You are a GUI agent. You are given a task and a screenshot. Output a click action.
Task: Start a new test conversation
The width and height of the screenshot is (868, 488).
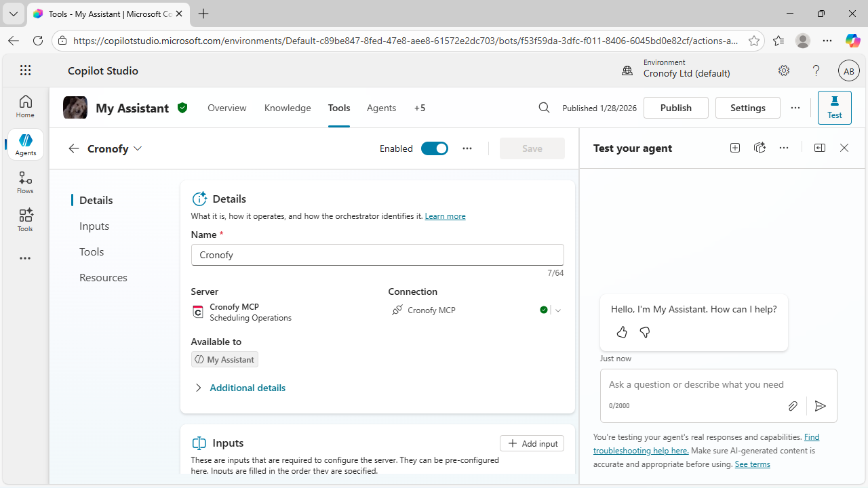coord(735,148)
